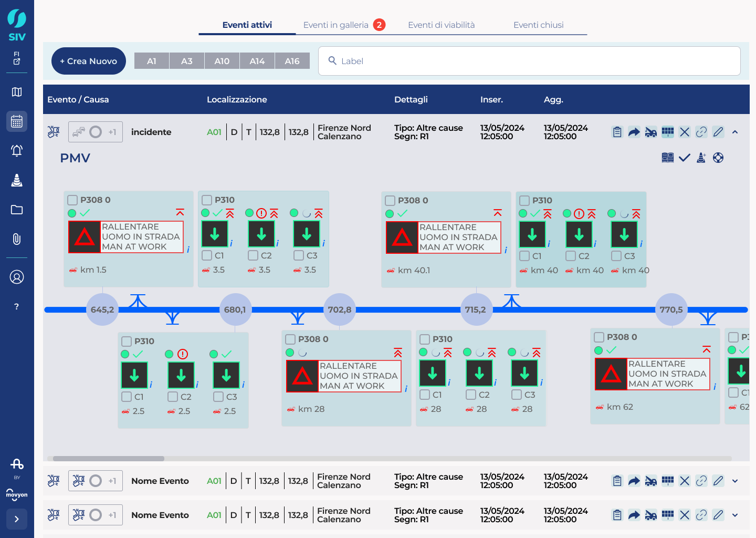Click the + Crea Nuovo button

point(89,61)
